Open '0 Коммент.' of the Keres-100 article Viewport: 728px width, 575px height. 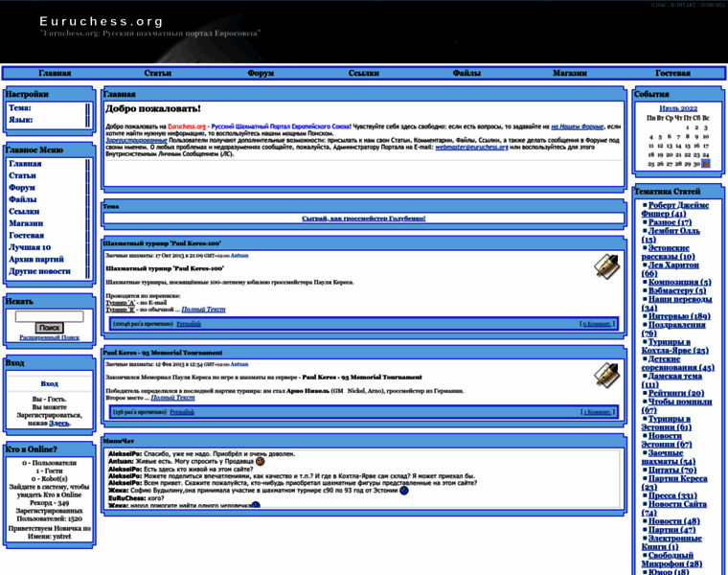(597, 324)
